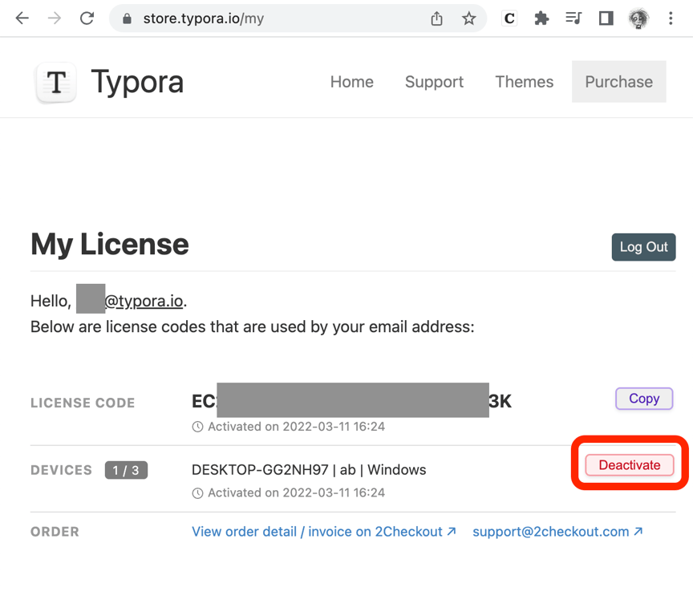Open the Chrome profile avatar
This screenshot has width=693, height=616.
[638, 18]
